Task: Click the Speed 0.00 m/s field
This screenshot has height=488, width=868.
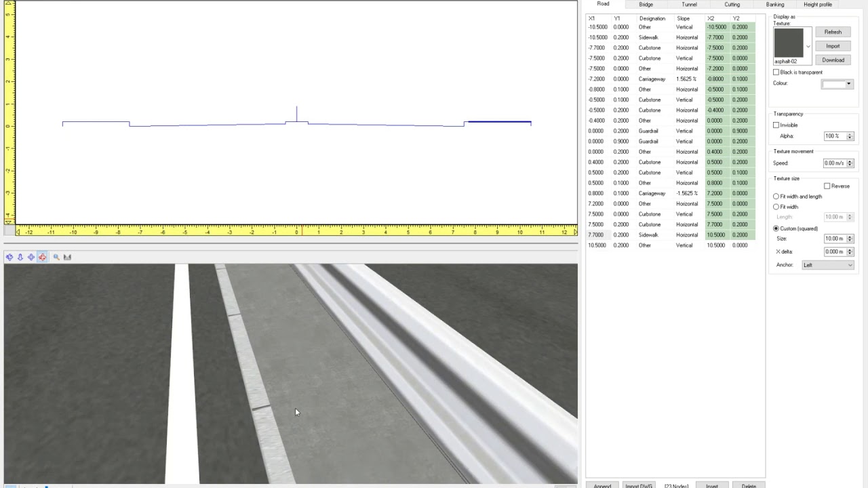Action: point(834,163)
